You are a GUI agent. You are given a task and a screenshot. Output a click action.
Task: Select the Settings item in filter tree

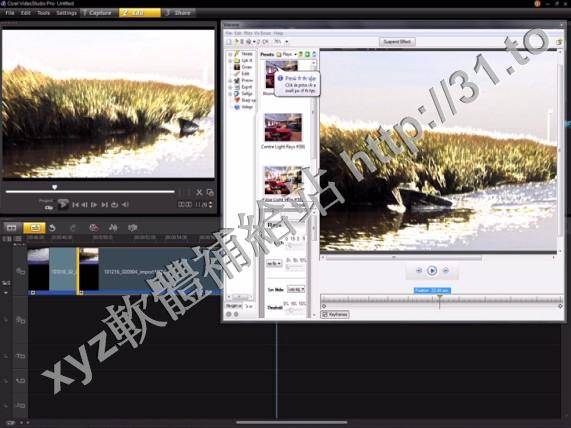click(243, 94)
